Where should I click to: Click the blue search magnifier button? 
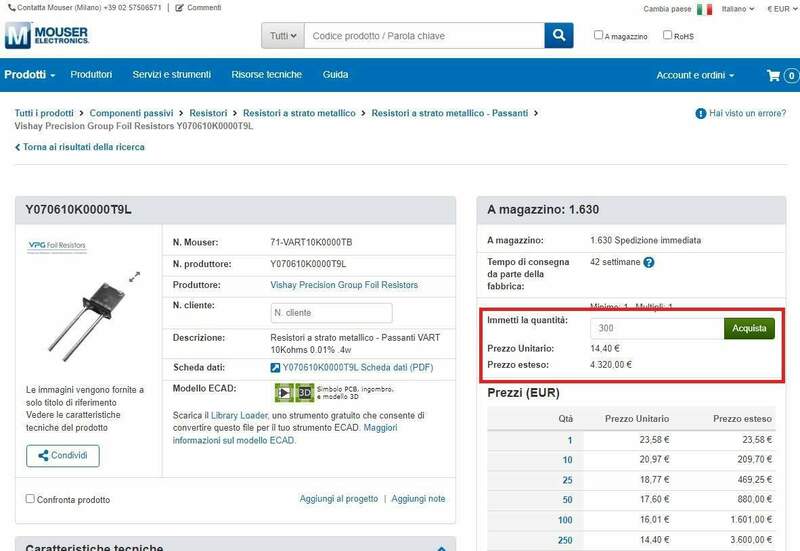[558, 36]
